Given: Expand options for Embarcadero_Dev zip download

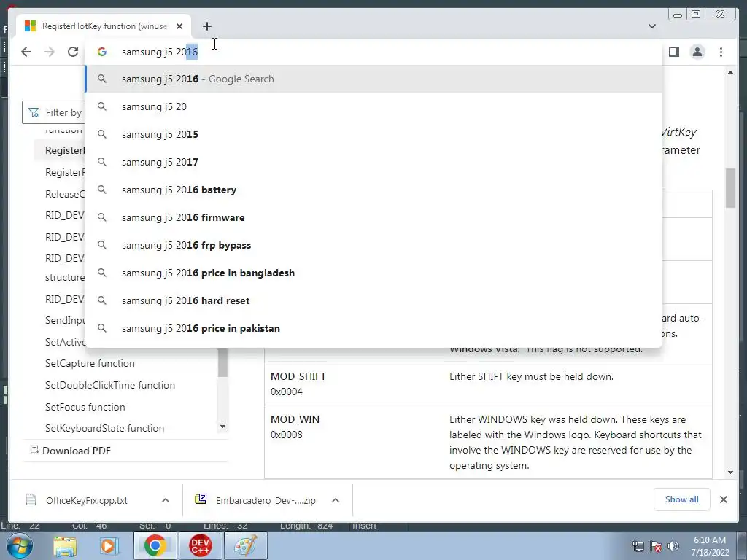Looking at the screenshot, I should point(336,500).
